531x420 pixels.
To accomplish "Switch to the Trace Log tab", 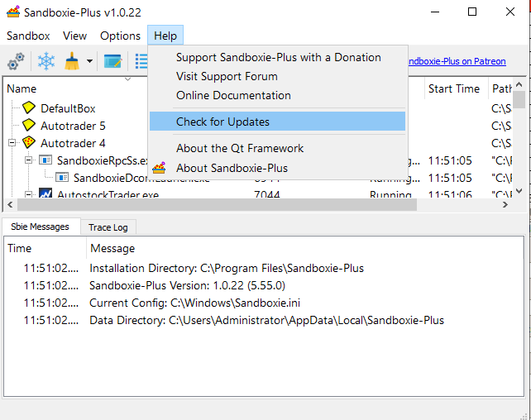I will coord(107,227).
